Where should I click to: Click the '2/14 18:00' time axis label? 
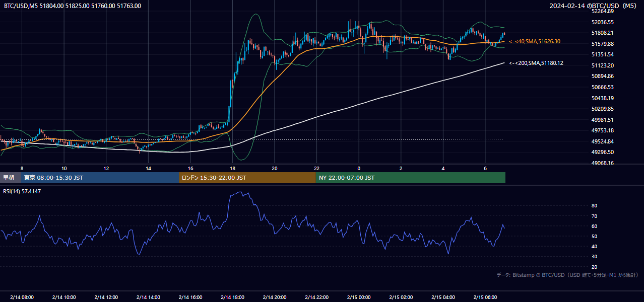pos(232,297)
